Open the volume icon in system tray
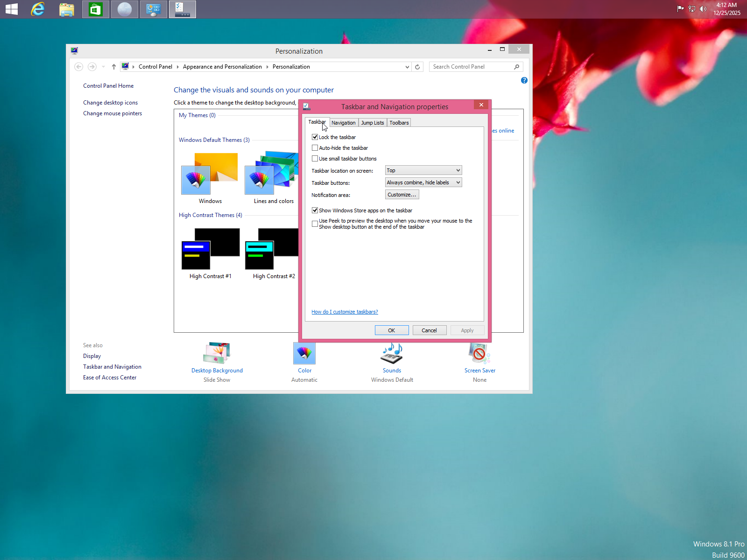Viewport: 747px width, 560px height. click(703, 8)
